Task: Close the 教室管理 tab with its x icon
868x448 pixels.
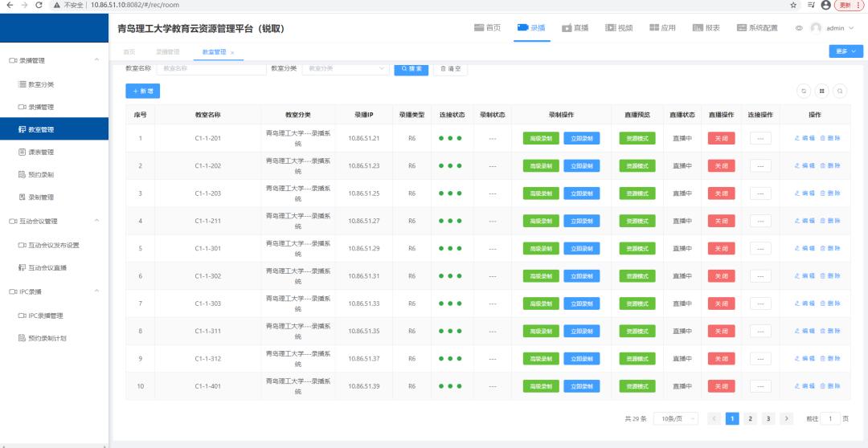Action: [x=232, y=52]
